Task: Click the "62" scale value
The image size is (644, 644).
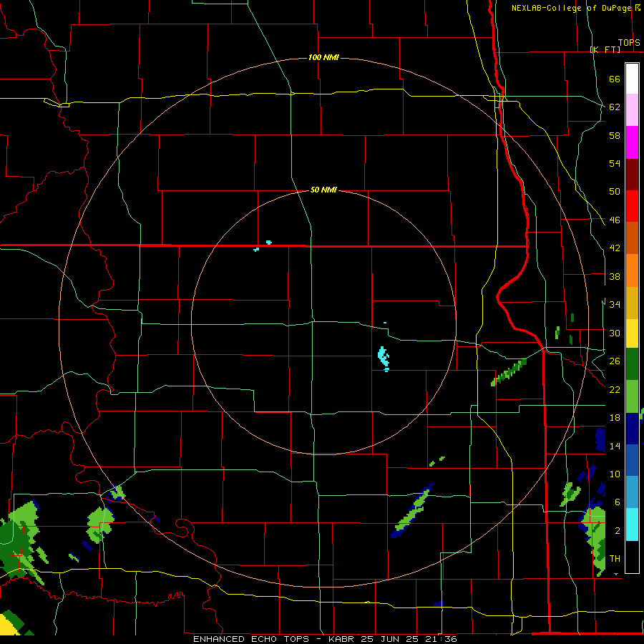Action: point(615,107)
